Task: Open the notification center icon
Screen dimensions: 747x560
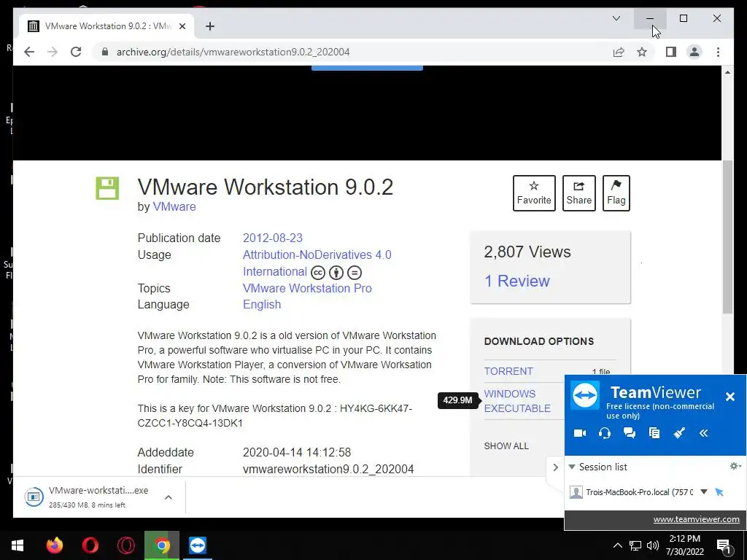Action: tap(724, 546)
